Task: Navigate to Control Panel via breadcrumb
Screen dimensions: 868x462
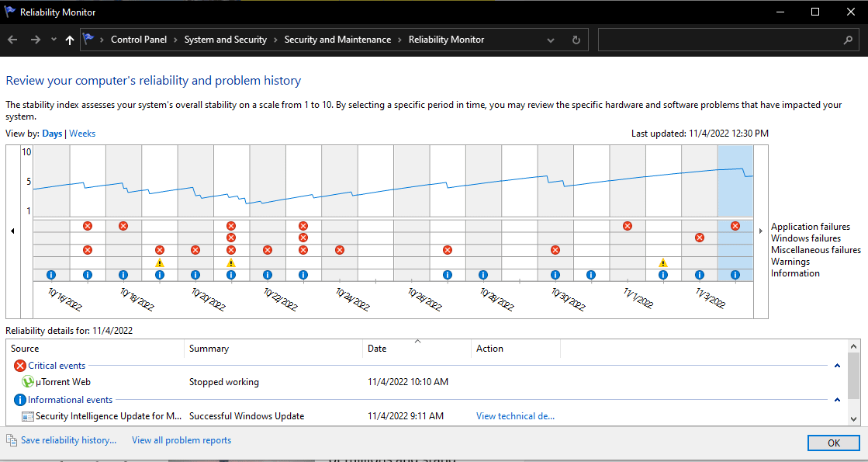Action: (139, 39)
